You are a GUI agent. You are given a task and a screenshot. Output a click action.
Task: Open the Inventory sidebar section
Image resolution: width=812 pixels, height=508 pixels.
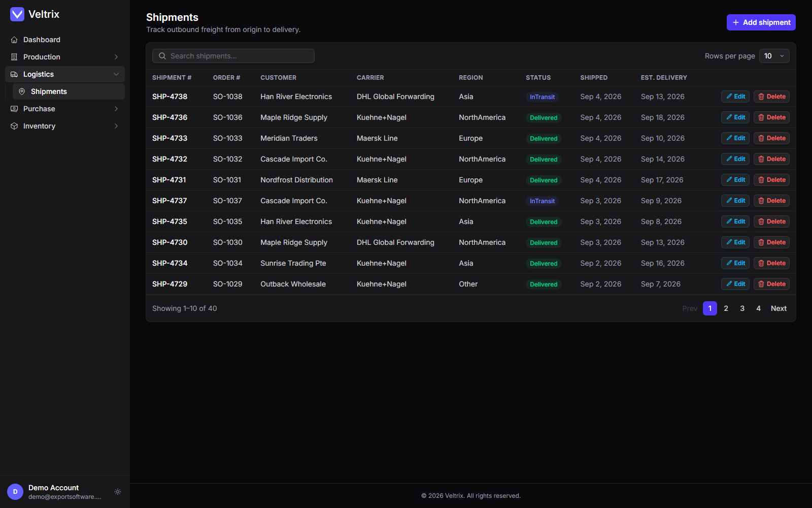coord(65,126)
